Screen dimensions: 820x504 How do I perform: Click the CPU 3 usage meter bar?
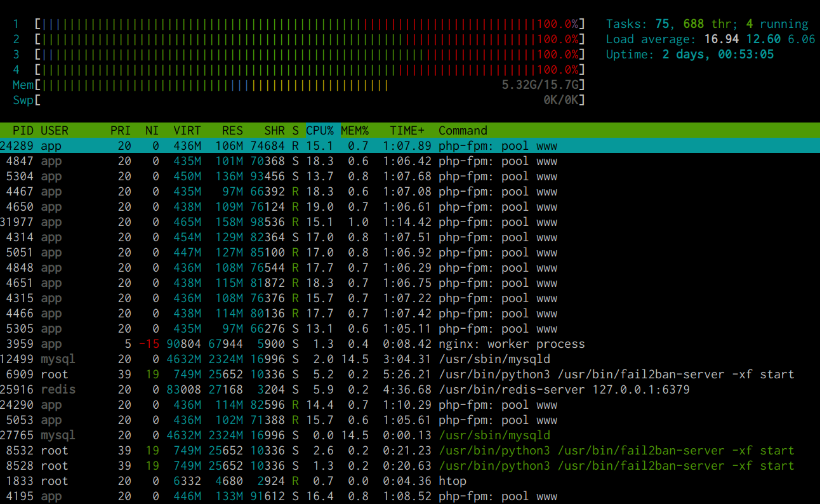point(310,55)
